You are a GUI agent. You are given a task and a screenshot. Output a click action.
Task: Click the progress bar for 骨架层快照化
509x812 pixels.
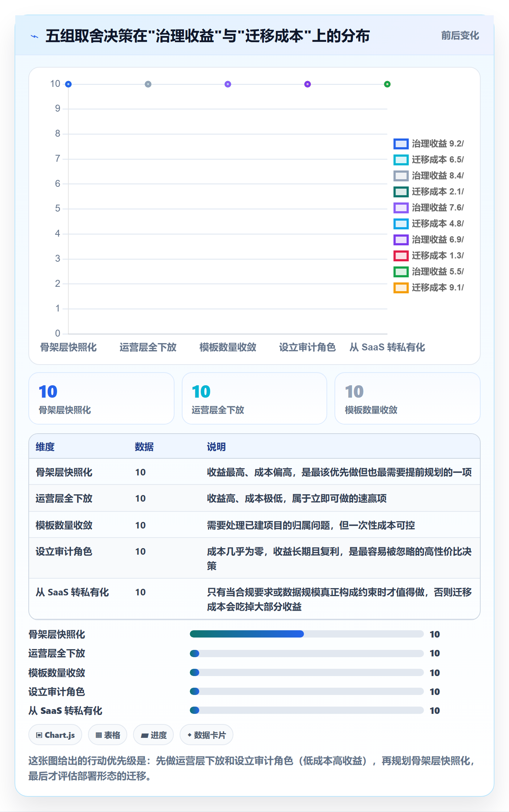(307, 634)
